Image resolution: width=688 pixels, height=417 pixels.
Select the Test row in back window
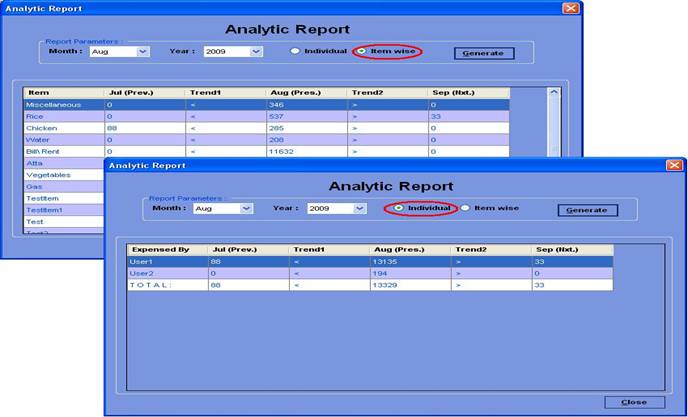[x=64, y=222]
